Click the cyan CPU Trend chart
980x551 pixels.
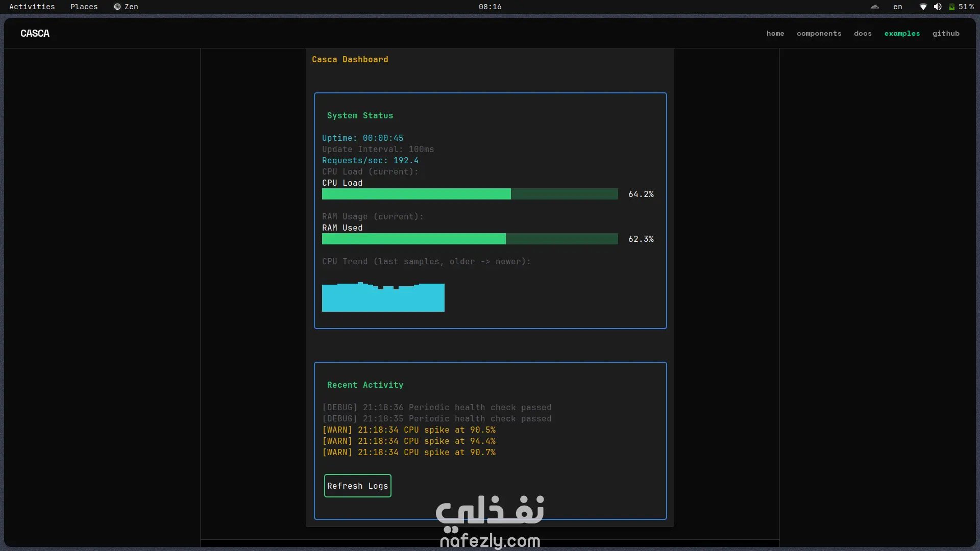tap(383, 298)
